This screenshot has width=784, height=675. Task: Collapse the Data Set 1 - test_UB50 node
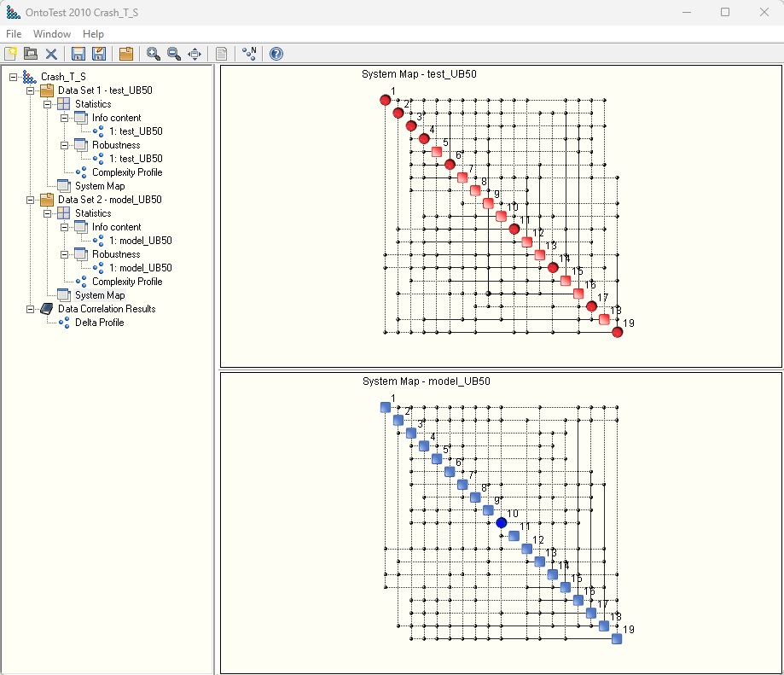(31, 90)
